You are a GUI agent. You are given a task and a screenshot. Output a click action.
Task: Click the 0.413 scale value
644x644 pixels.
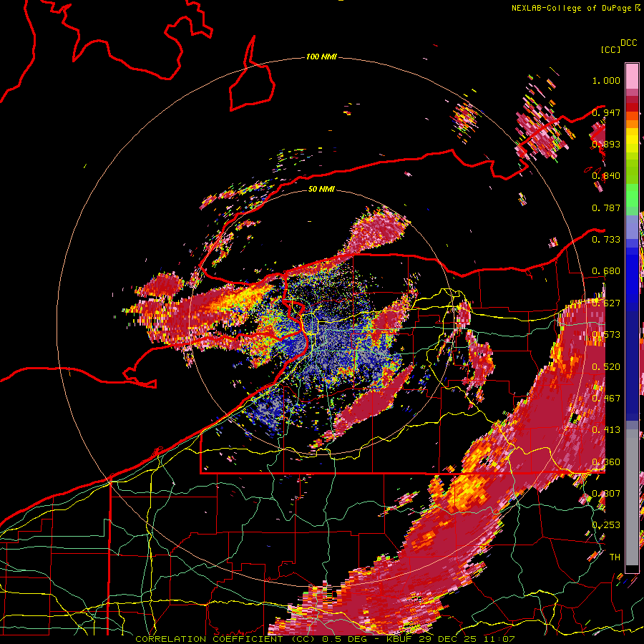(x=606, y=430)
